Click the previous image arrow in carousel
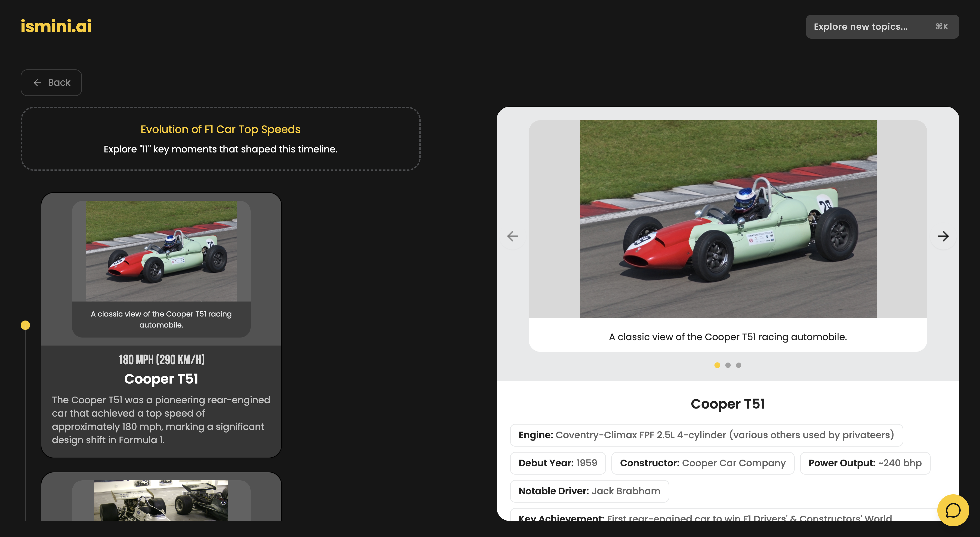Viewport: 980px width, 537px height. tap(512, 236)
